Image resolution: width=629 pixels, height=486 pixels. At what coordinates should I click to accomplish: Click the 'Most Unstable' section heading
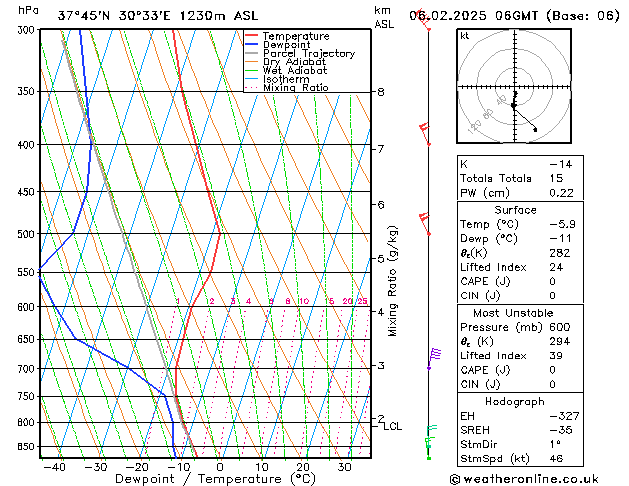(513, 313)
